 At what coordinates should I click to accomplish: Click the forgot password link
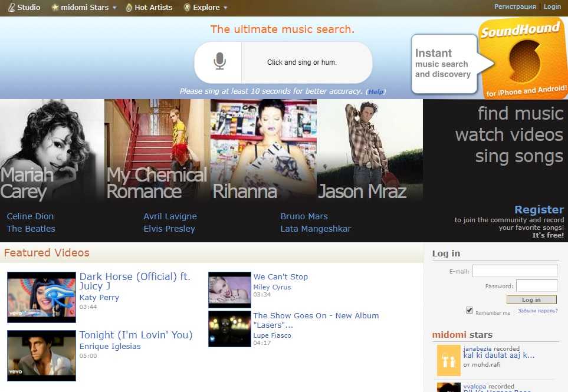point(537,311)
